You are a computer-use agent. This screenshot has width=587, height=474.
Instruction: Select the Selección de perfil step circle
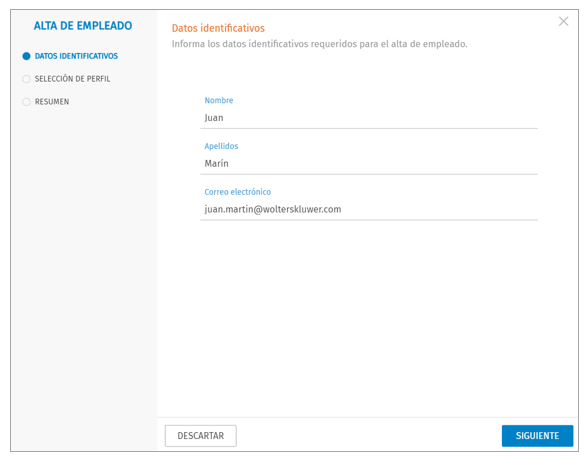26,79
